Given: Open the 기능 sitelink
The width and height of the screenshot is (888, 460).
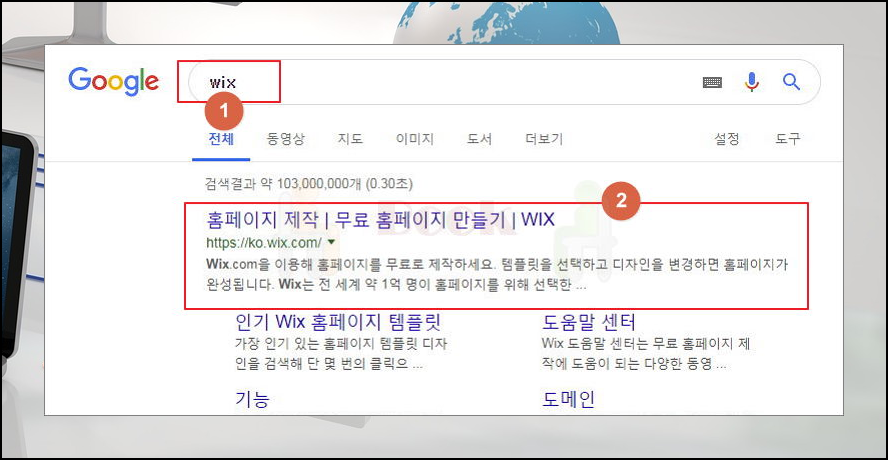Looking at the screenshot, I should point(252,399).
